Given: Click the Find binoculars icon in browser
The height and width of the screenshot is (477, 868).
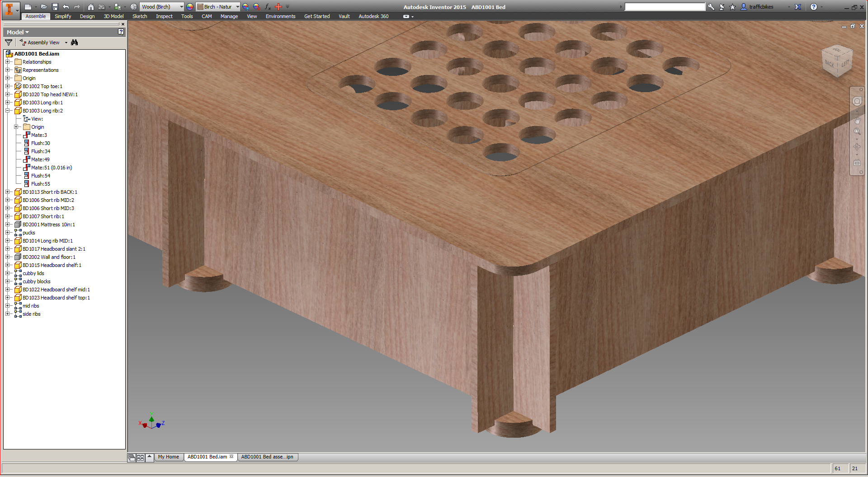Looking at the screenshot, I should pos(75,42).
